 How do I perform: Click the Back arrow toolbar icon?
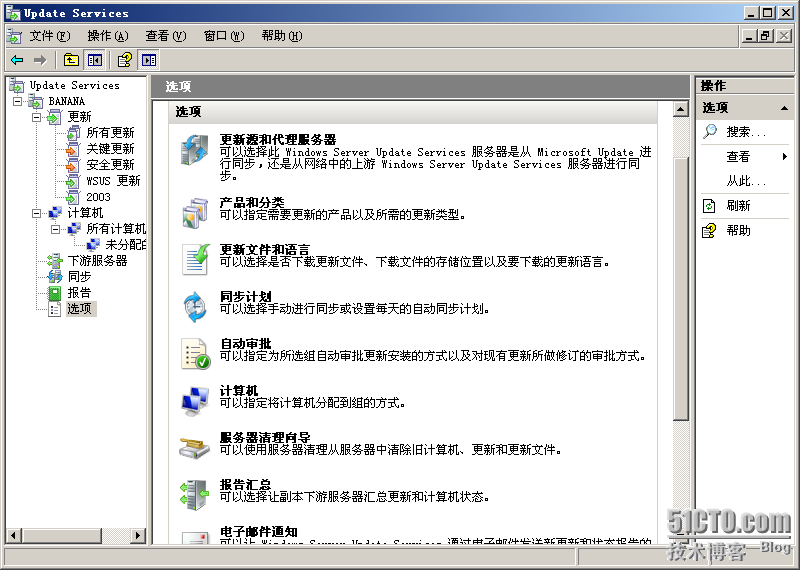pos(17,60)
